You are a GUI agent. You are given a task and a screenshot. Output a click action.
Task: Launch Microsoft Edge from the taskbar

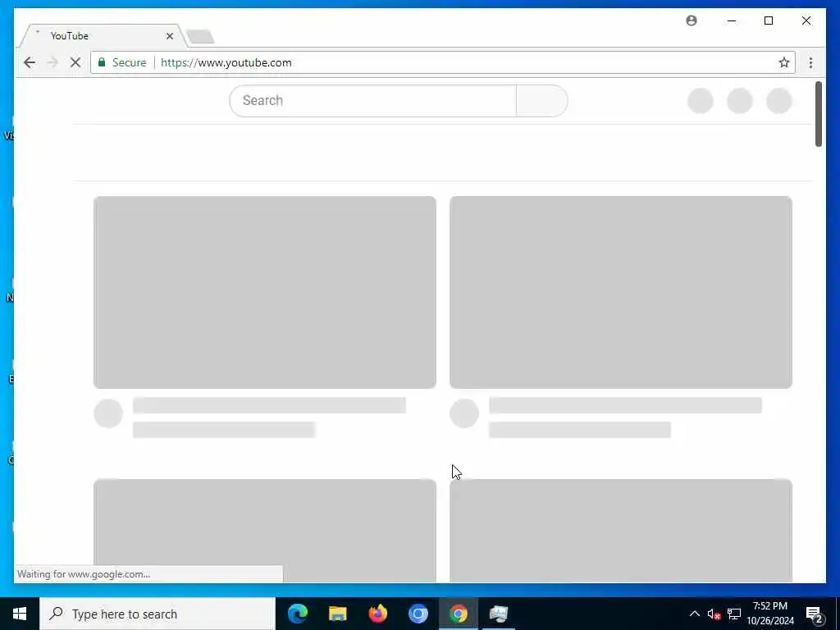click(x=298, y=614)
